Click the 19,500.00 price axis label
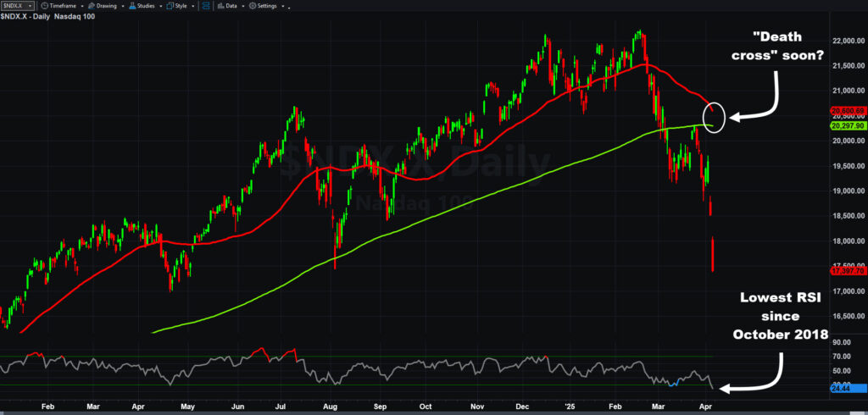 coord(849,166)
